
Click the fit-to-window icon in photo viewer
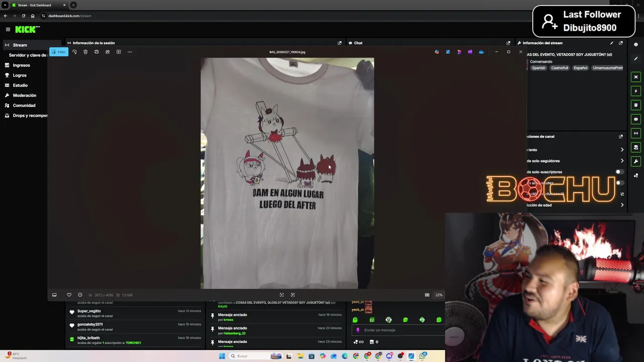(282, 295)
